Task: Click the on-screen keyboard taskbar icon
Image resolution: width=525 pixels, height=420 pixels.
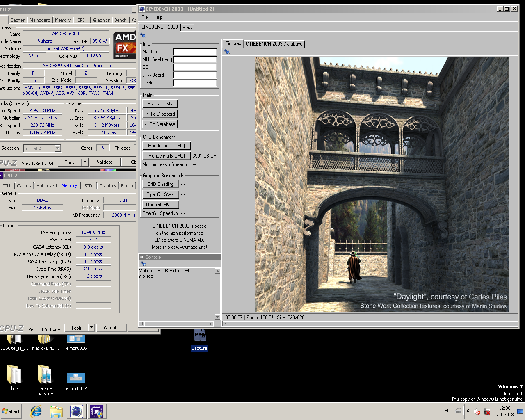Action: (x=458, y=411)
